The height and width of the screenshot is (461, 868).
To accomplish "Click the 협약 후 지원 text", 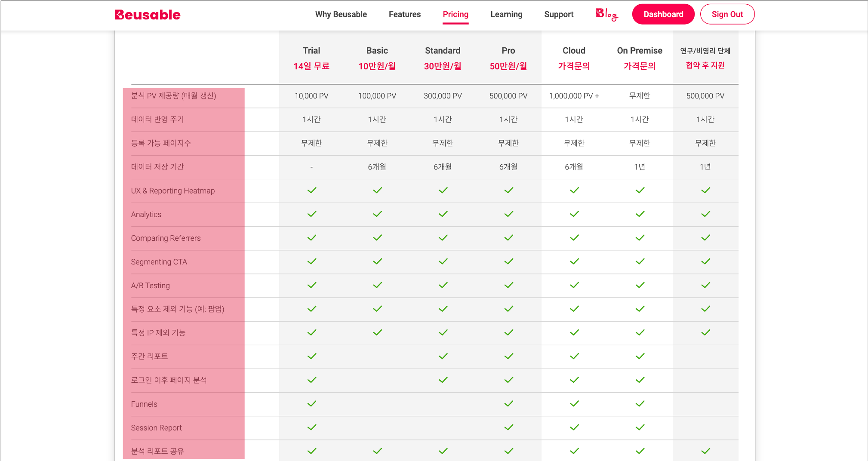I will pyautogui.click(x=705, y=65).
